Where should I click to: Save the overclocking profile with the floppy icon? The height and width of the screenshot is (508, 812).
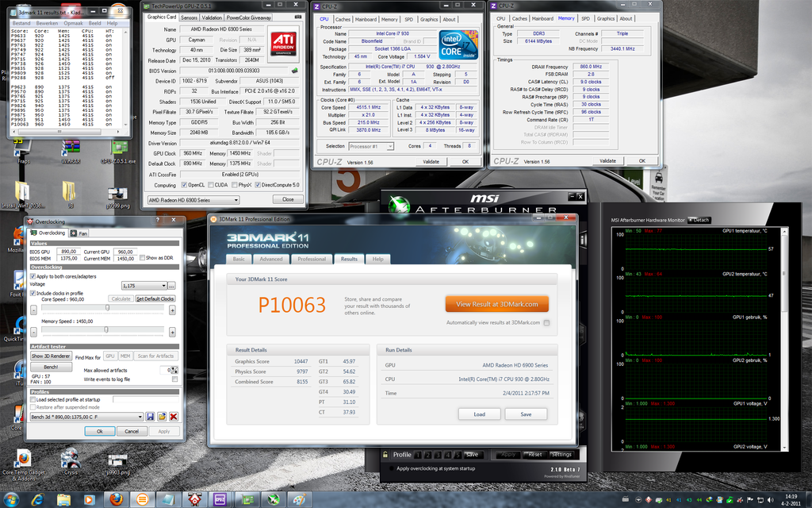[x=150, y=416]
